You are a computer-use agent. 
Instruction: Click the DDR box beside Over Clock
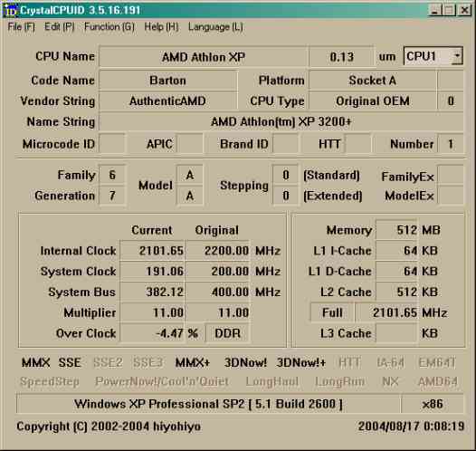click(228, 333)
